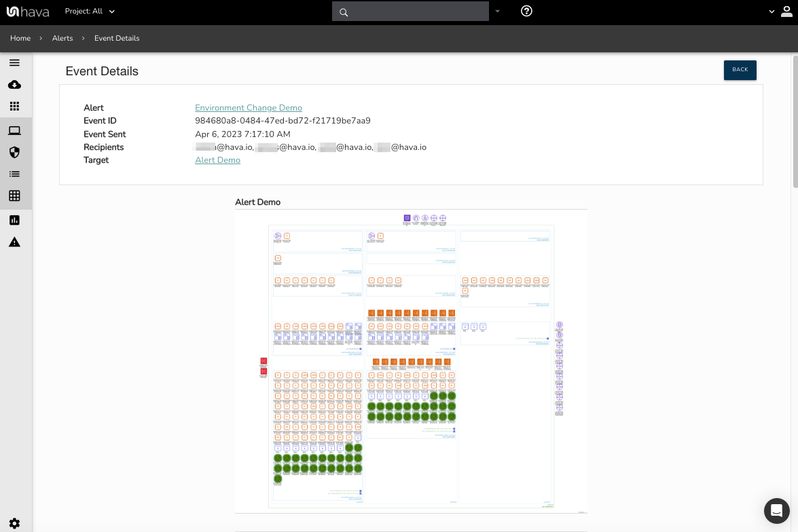Select the Environments grid icon
This screenshot has width=798, height=532.
14,106
